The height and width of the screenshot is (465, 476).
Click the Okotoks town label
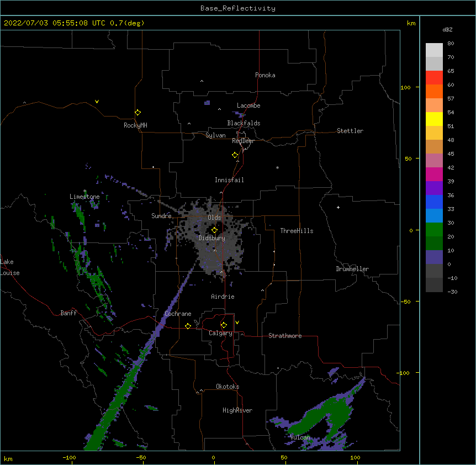(x=228, y=387)
